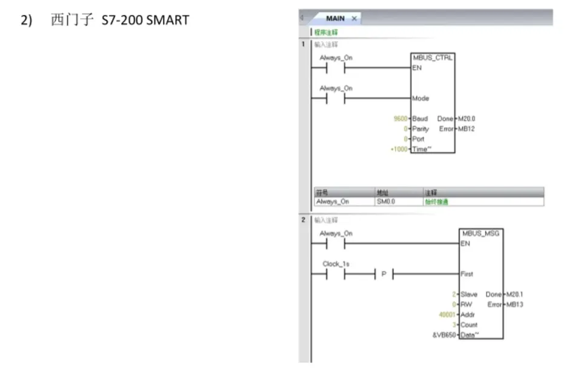Click the Always_On contact in network 2
The height and width of the screenshot is (392, 575).
point(336,244)
